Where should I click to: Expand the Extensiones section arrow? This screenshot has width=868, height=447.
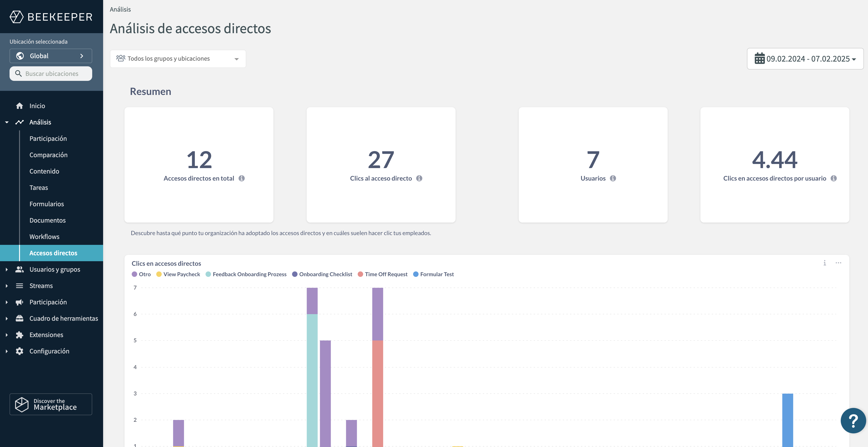(7, 335)
